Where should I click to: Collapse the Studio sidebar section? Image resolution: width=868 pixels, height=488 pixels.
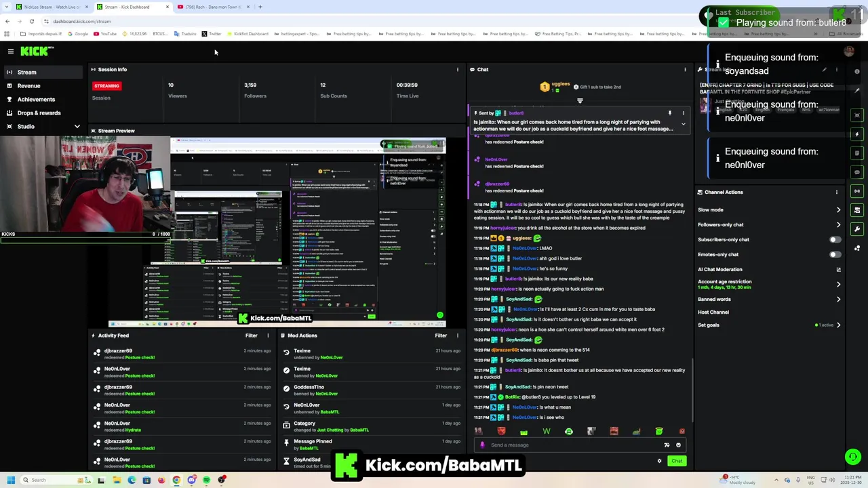[77, 127]
